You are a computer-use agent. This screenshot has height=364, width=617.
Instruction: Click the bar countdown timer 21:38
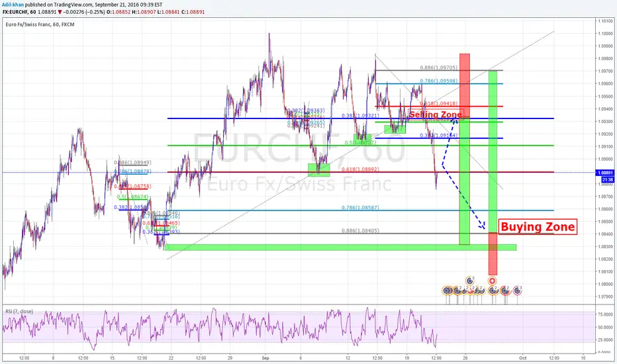pos(607,179)
